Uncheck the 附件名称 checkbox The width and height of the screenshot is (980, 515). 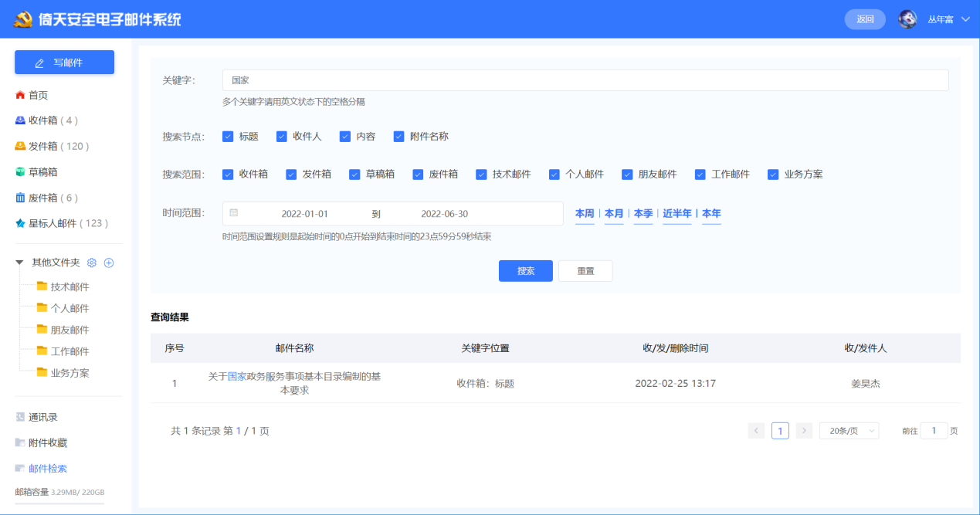[398, 137]
